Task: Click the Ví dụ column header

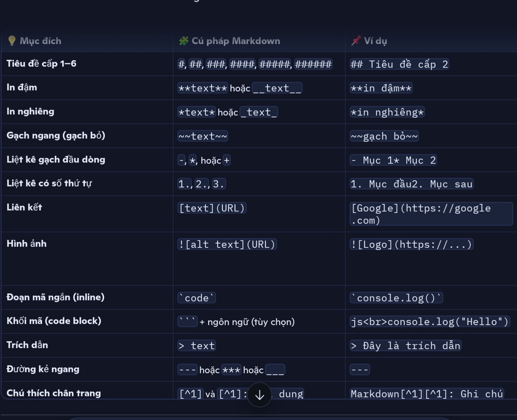Action: click(376, 41)
